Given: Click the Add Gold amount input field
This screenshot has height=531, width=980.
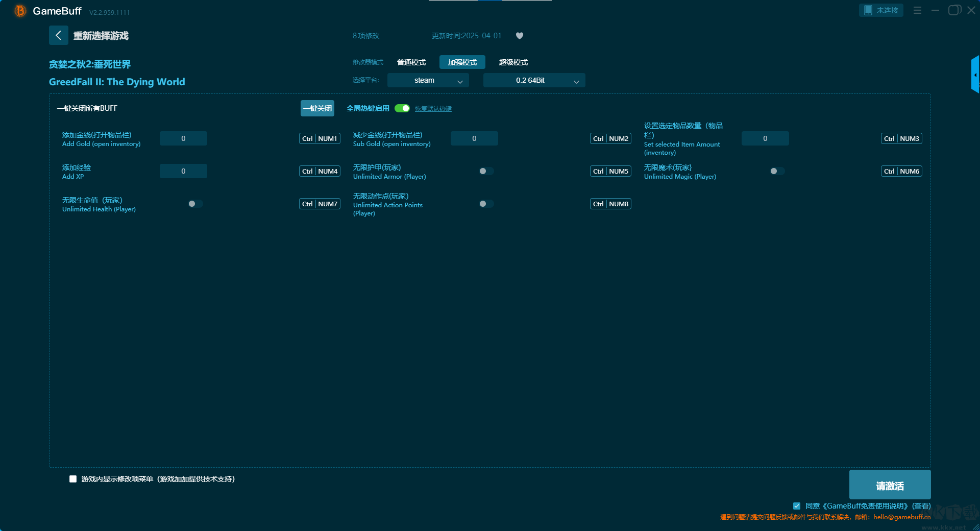Looking at the screenshot, I should tap(183, 138).
